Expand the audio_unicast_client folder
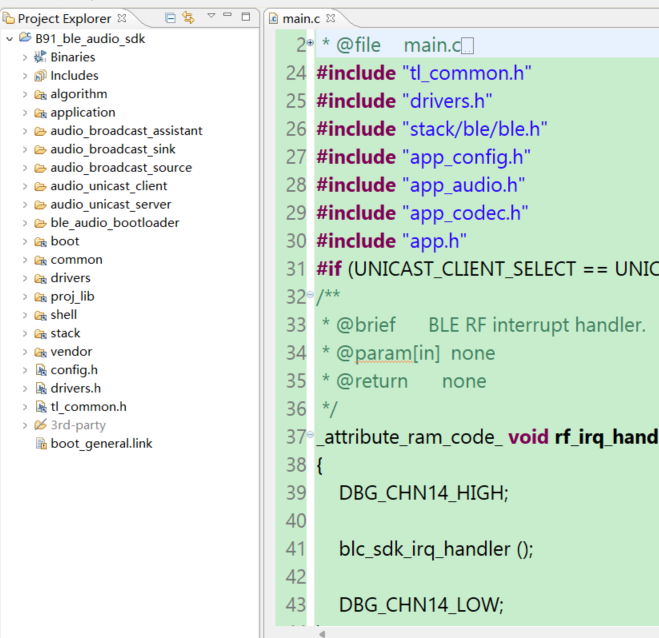Viewport: 659px width, 638px height. pos(25,186)
